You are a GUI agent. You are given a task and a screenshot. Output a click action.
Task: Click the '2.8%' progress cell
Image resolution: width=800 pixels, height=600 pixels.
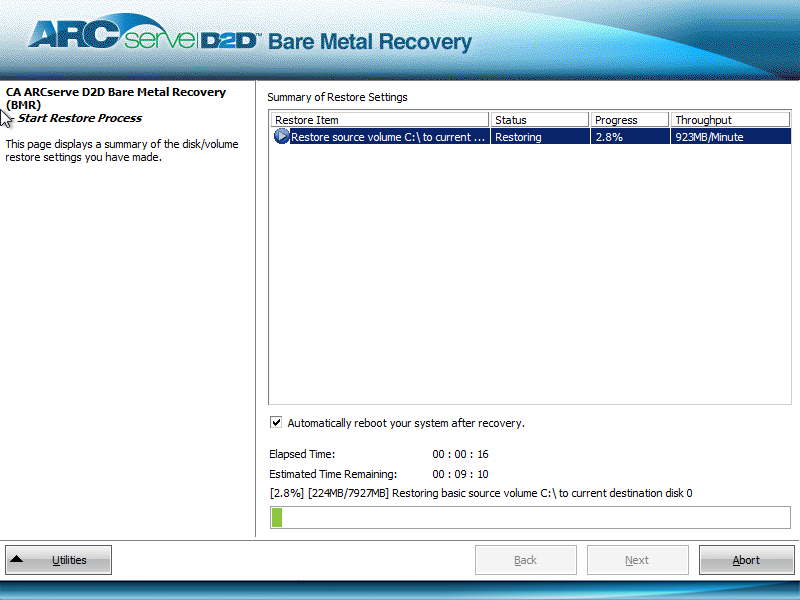coord(630,137)
